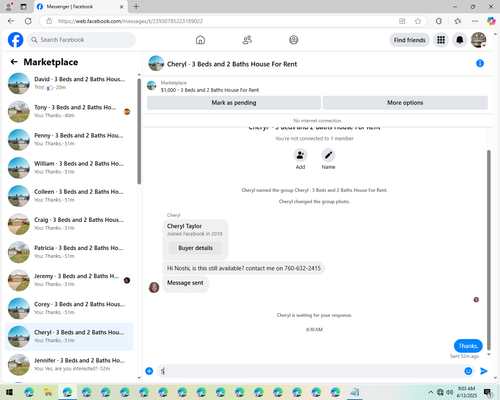Open Patricia's conversation in the list
The image size is (500, 400).
tap(69, 252)
